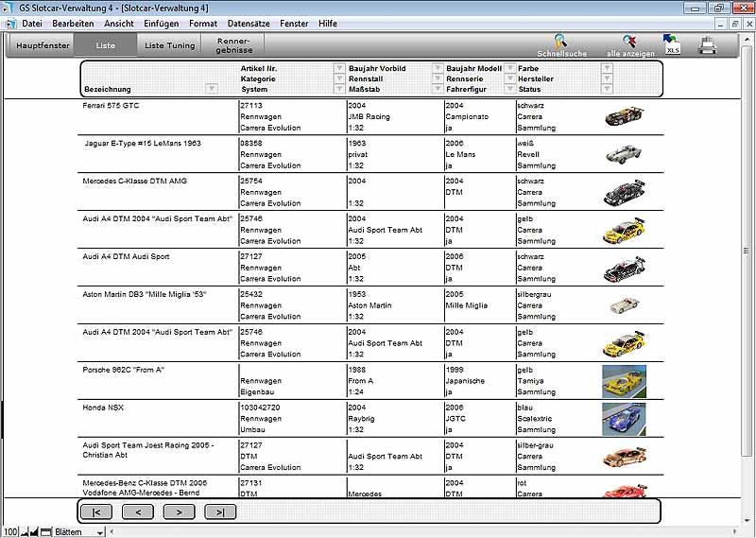Click the printer icon
756x538 pixels.
point(707,44)
